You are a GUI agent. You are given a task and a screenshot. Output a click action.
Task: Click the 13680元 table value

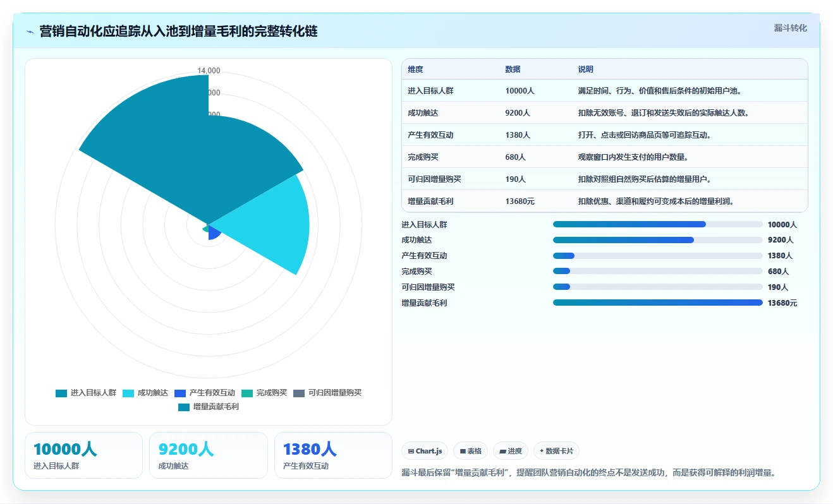click(x=520, y=201)
